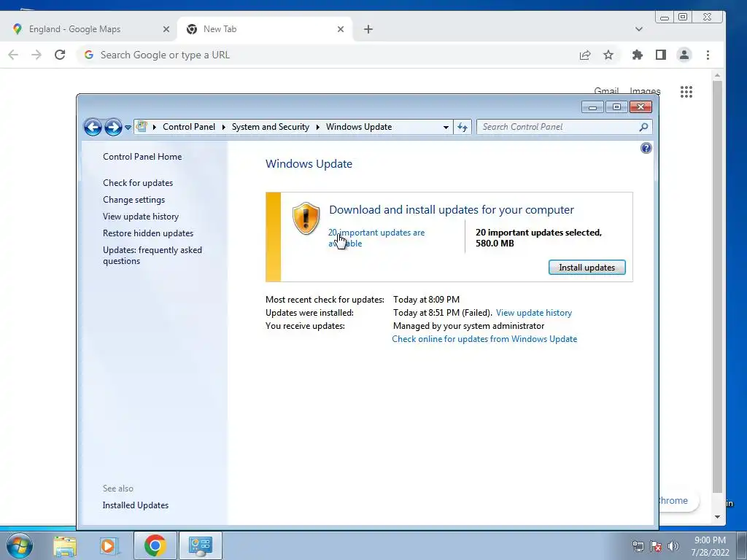The height and width of the screenshot is (560, 747).
Task: Click the refresh button in the address bar
Action: click(462, 127)
